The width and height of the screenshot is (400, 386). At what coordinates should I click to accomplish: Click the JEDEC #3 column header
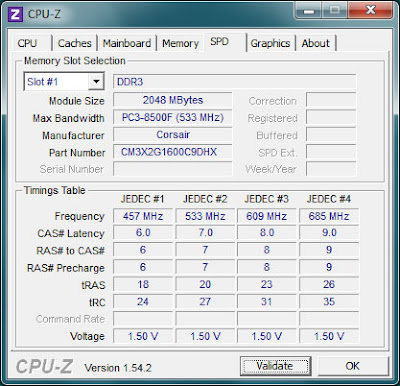tap(266, 199)
